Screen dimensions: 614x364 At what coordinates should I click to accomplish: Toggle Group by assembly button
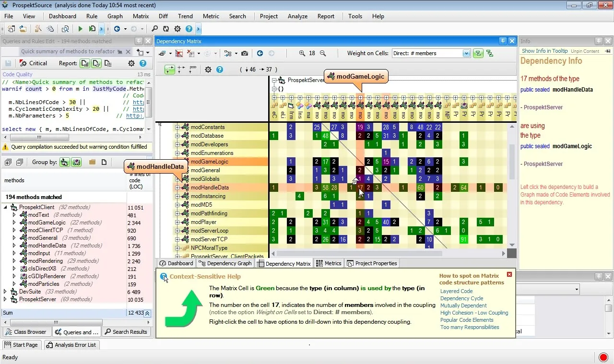point(64,162)
